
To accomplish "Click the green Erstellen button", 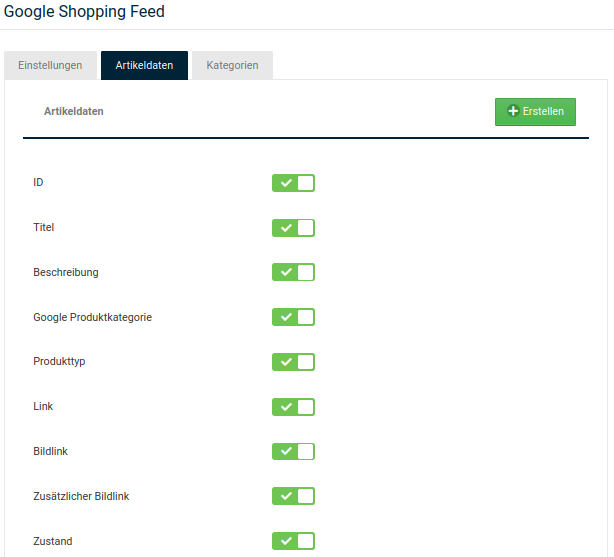I will point(535,112).
